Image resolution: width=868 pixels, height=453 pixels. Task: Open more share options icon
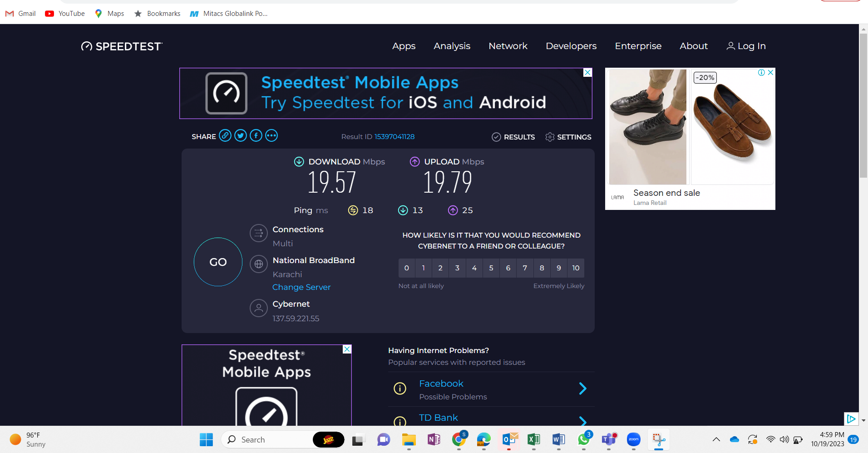tap(271, 135)
